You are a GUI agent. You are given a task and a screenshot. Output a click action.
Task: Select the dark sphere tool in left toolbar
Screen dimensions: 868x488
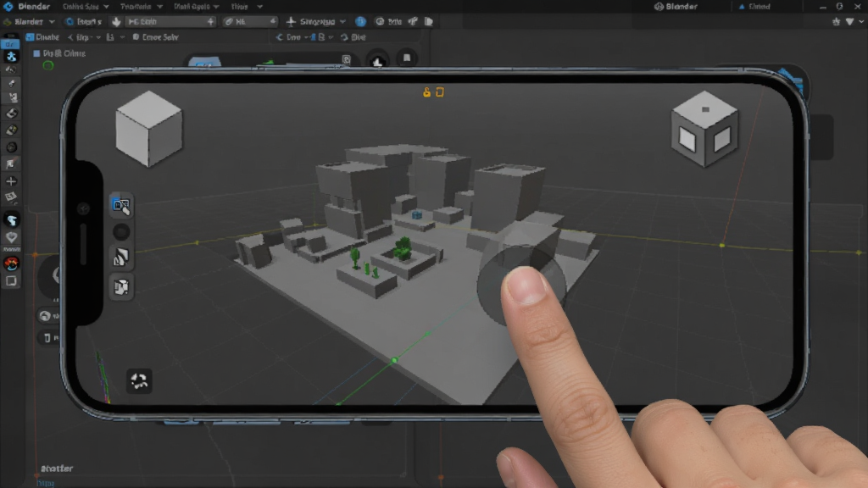11,147
